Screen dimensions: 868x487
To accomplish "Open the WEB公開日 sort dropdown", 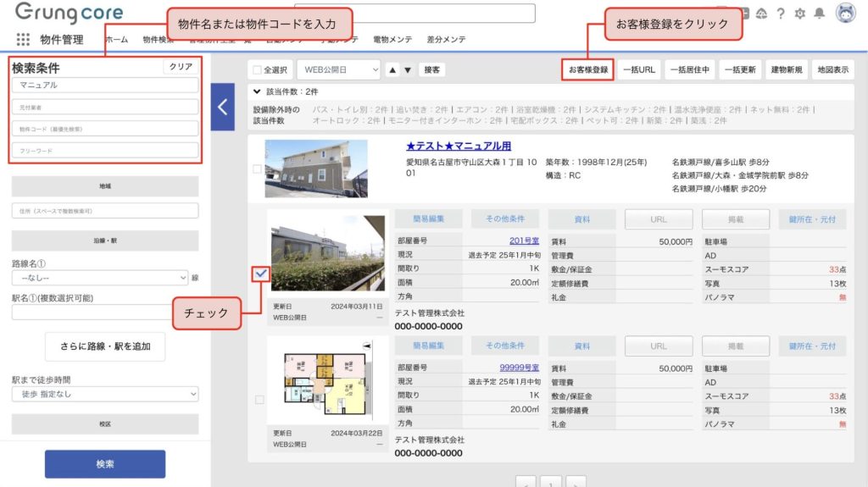I will [x=337, y=70].
